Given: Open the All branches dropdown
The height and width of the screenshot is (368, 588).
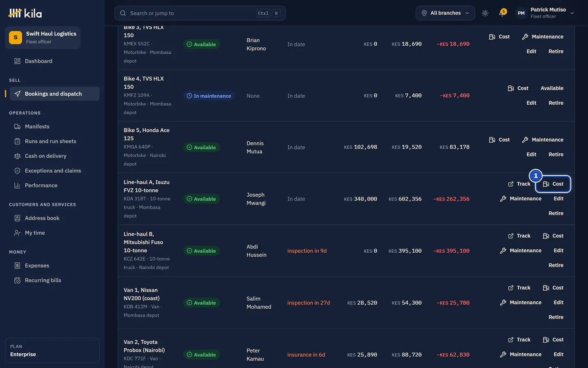Looking at the screenshot, I should (x=445, y=13).
